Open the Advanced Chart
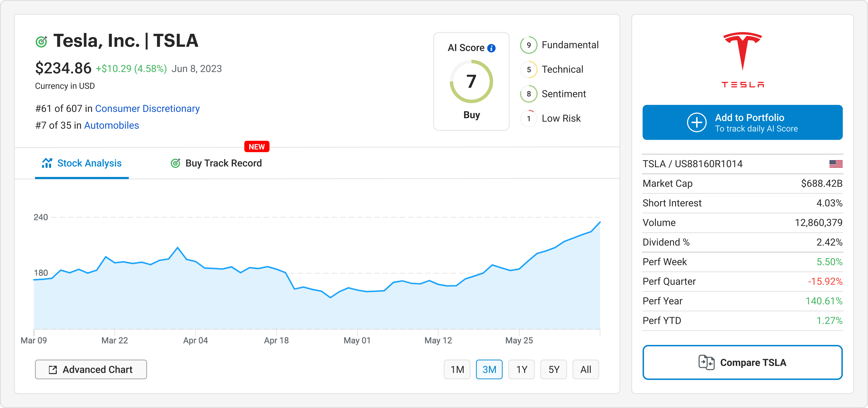 click(91, 370)
